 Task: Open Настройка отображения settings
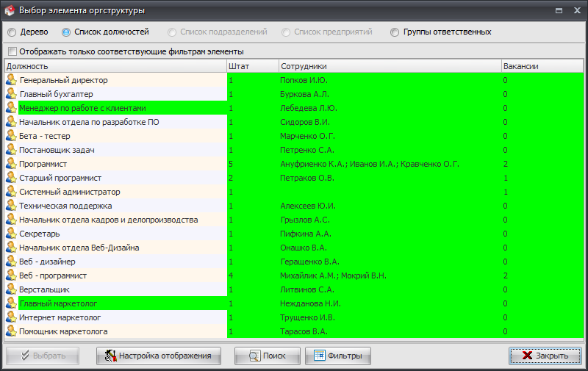click(x=158, y=356)
